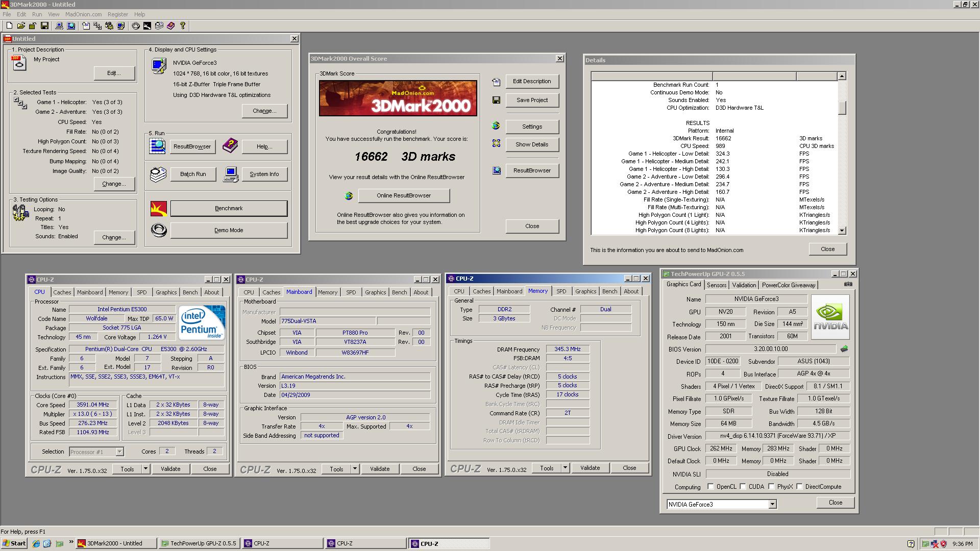Image resolution: width=980 pixels, height=551 pixels.
Task: Click the Demo Mode button
Action: 229,230
